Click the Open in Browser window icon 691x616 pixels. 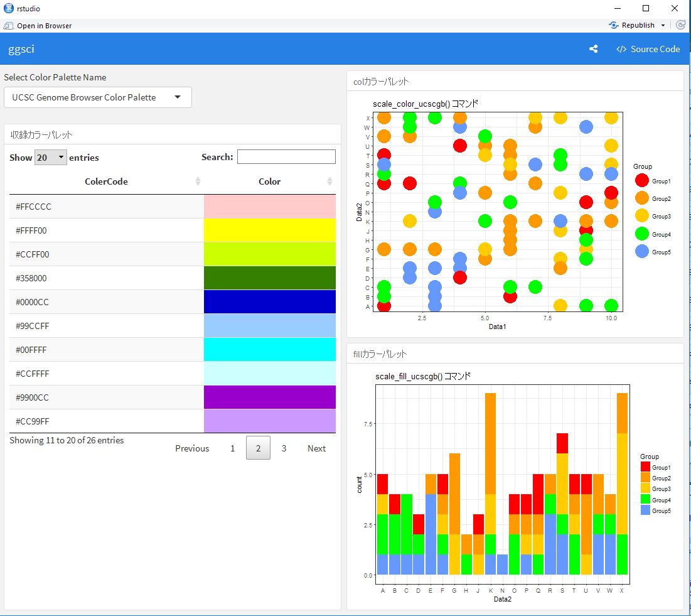[8, 26]
